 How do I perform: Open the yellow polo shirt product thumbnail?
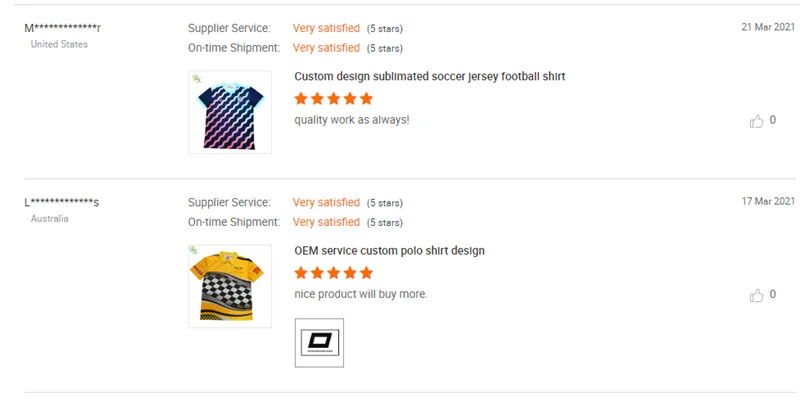(x=229, y=286)
